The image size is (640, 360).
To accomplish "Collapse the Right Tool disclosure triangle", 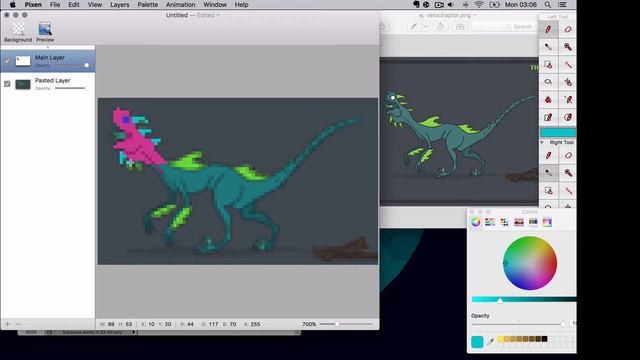I will (x=542, y=142).
